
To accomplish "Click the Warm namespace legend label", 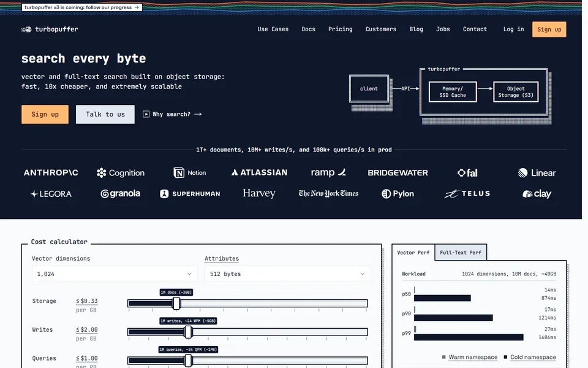I will point(473,357).
